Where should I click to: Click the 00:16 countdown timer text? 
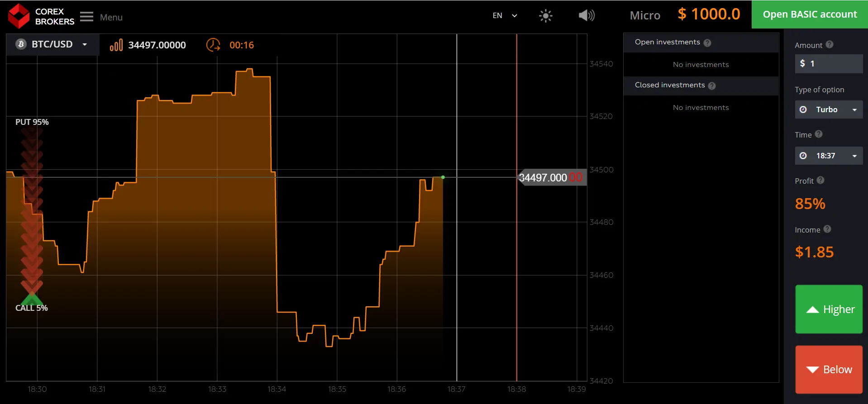click(242, 45)
